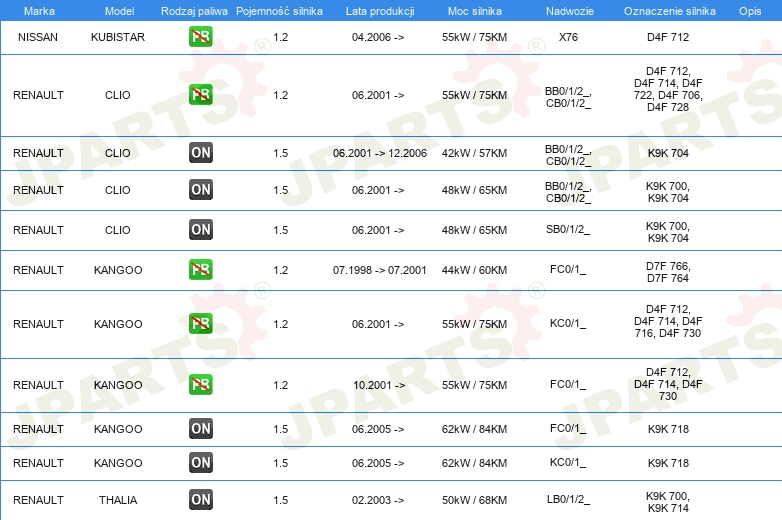Click the Rodzaj paliwa column header

pyautogui.click(x=194, y=11)
